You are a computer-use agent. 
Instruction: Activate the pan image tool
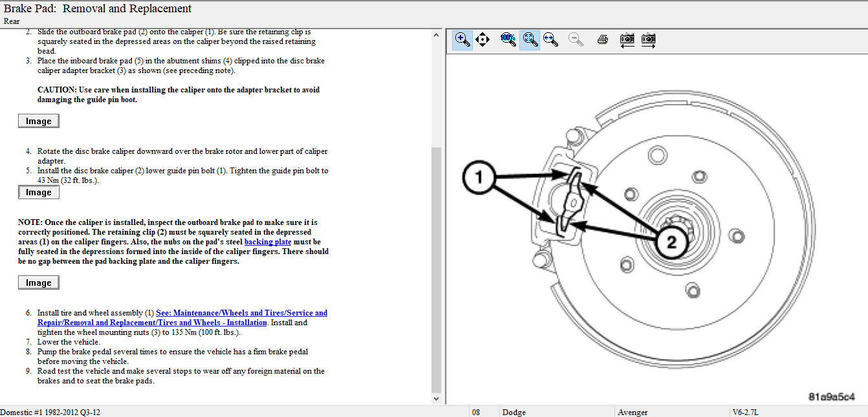tap(483, 39)
